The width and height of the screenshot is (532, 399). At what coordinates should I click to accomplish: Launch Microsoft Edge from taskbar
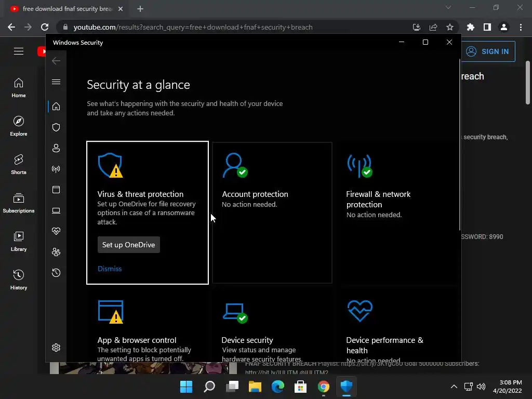tap(278, 387)
